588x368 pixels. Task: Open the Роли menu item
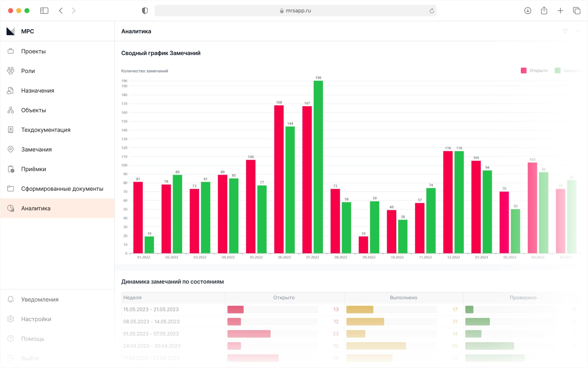click(57, 71)
